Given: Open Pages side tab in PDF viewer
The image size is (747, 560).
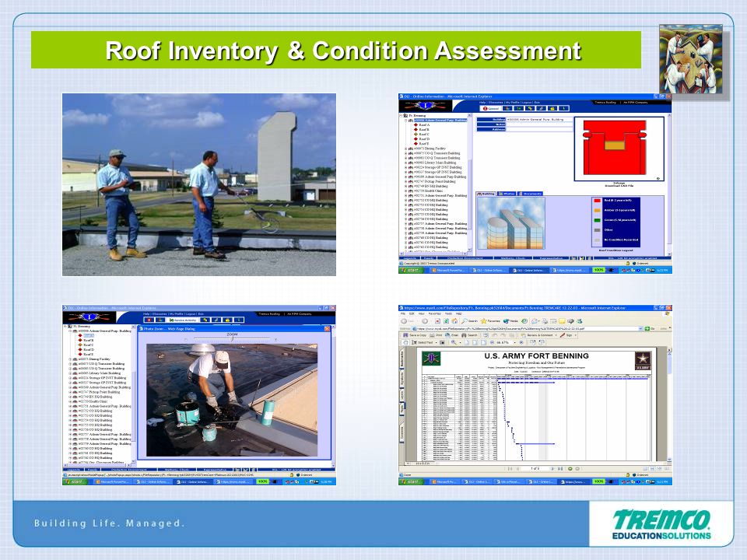Looking at the screenshot, I should [402, 408].
